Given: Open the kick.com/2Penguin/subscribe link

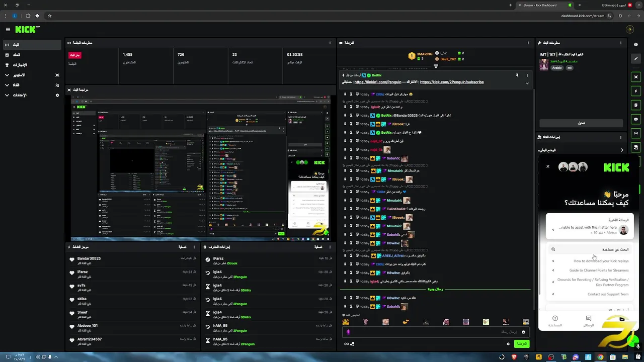Looking at the screenshot, I should point(452,82).
